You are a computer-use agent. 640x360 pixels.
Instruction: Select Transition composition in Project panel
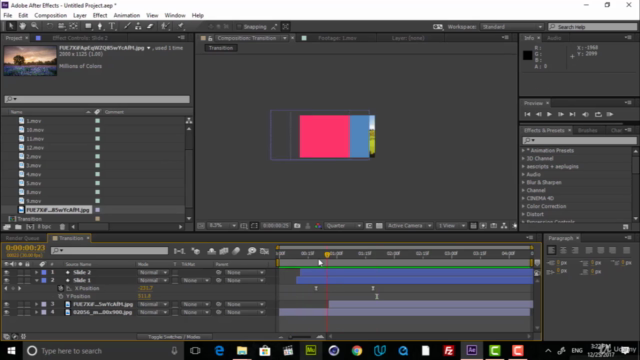point(29,219)
